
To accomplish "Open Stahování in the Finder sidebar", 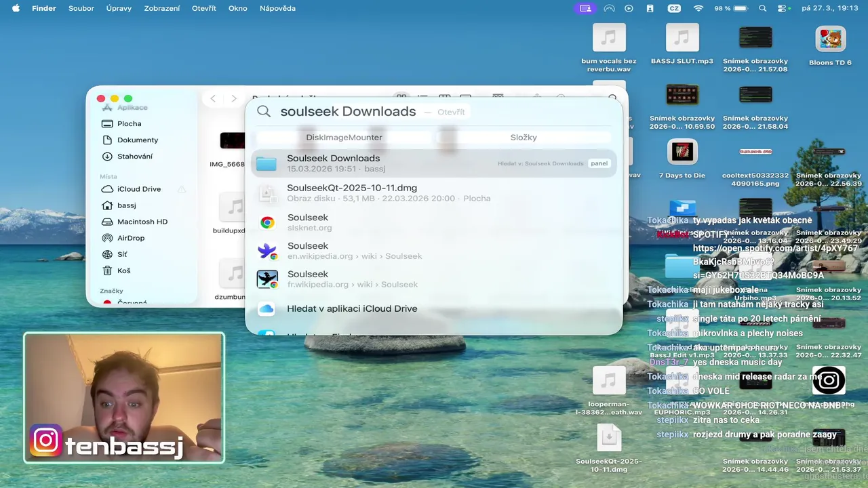I will click(134, 156).
